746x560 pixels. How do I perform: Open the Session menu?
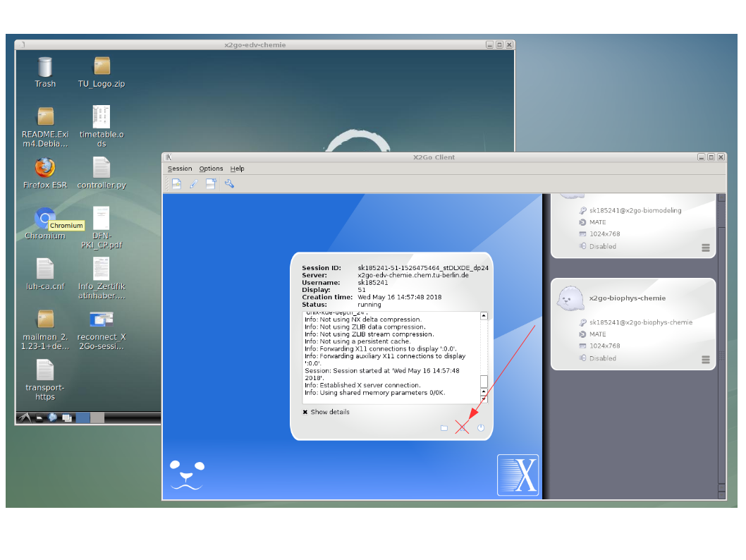click(x=180, y=169)
